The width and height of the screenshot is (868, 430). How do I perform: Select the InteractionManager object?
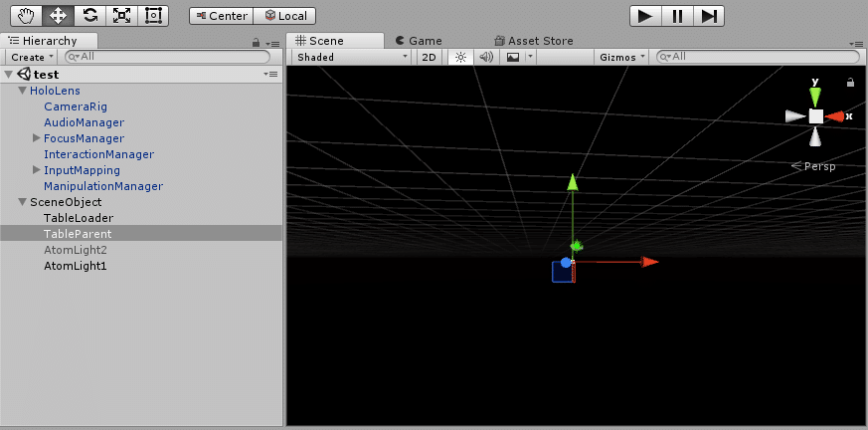click(x=99, y=154)
